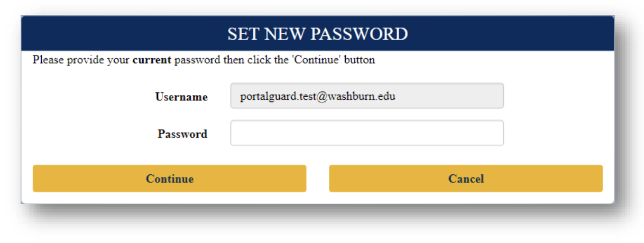Click 'portalguard' in the username value
644x243 pixels.
[x=265, y=97]
